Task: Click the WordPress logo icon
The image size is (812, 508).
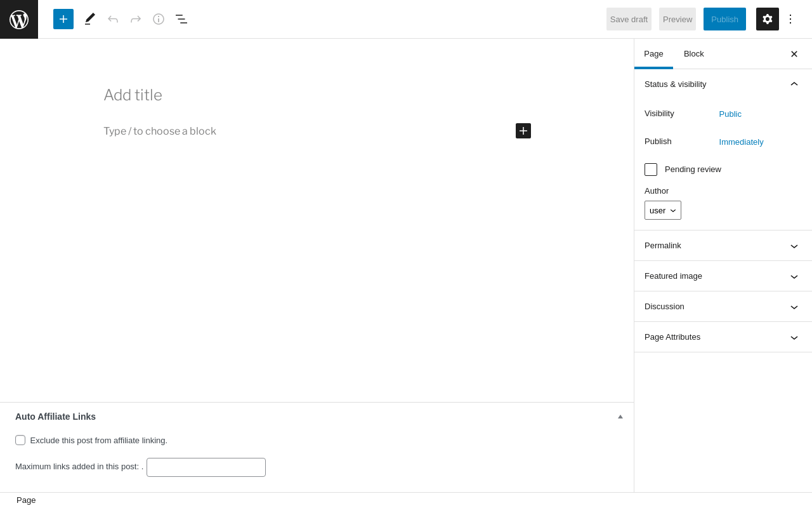Action: (x=19, y=19)
